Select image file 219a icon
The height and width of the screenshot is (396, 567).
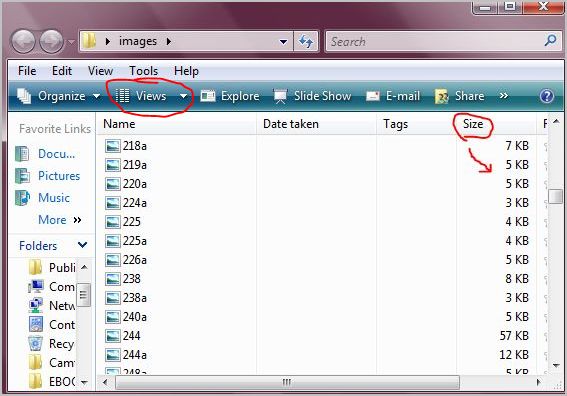click(113, 165)
